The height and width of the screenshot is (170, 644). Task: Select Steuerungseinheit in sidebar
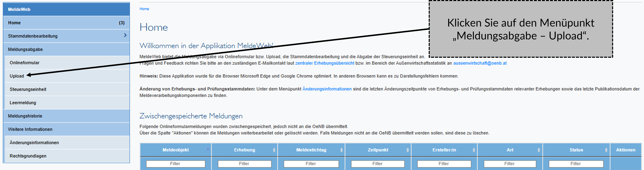point(28,89)
